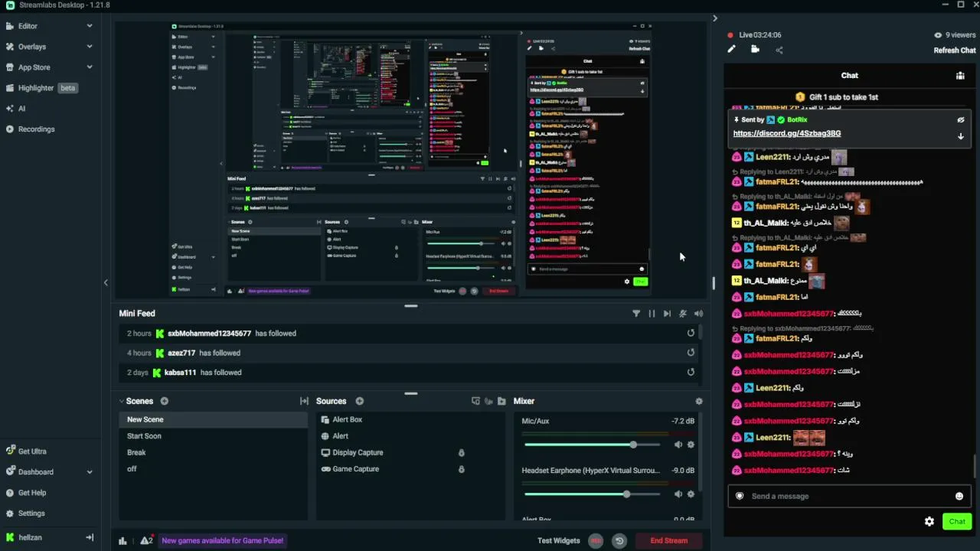This screenshot has width=980, height=551.
Task: Open the Highlighter beta page
Action: coord(41,88)
